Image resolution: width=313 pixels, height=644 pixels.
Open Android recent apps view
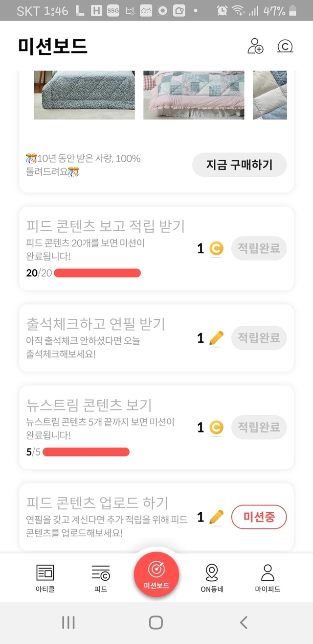coord(68,622)
